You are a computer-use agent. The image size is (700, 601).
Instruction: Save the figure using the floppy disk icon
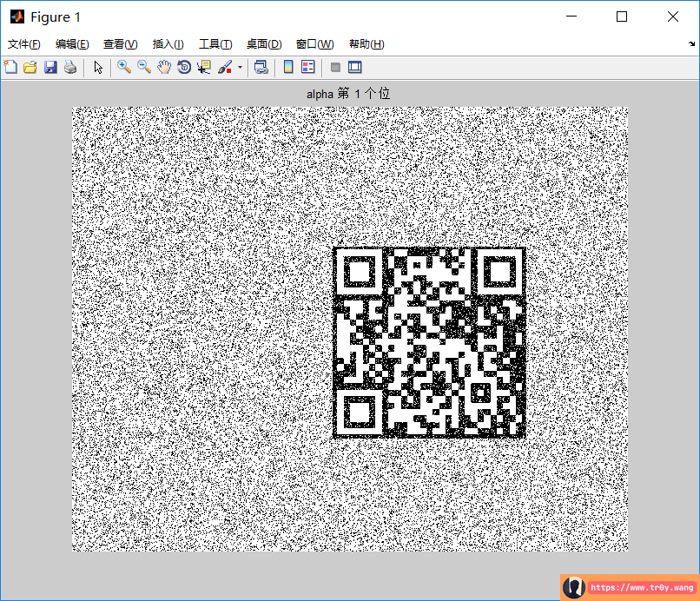point(50,67)
